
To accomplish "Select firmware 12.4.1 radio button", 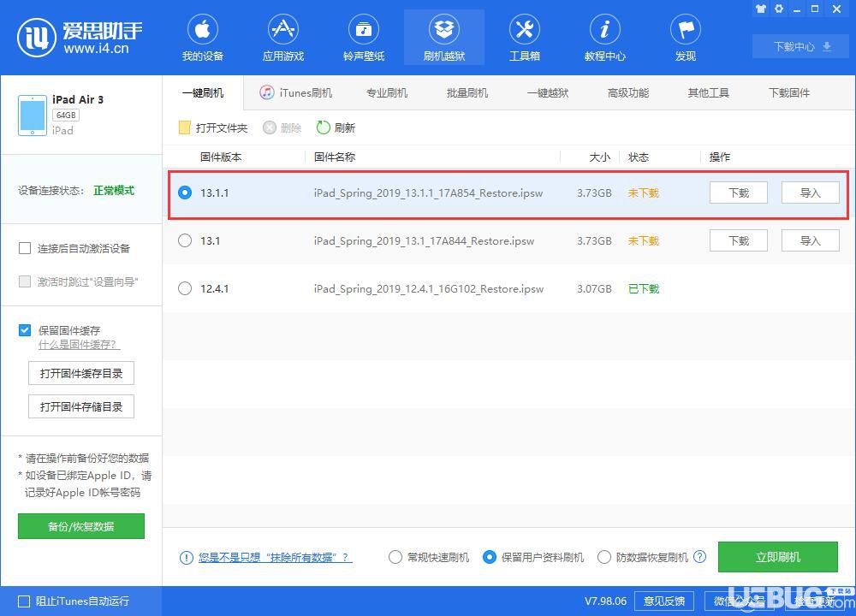I will point(185,288).
